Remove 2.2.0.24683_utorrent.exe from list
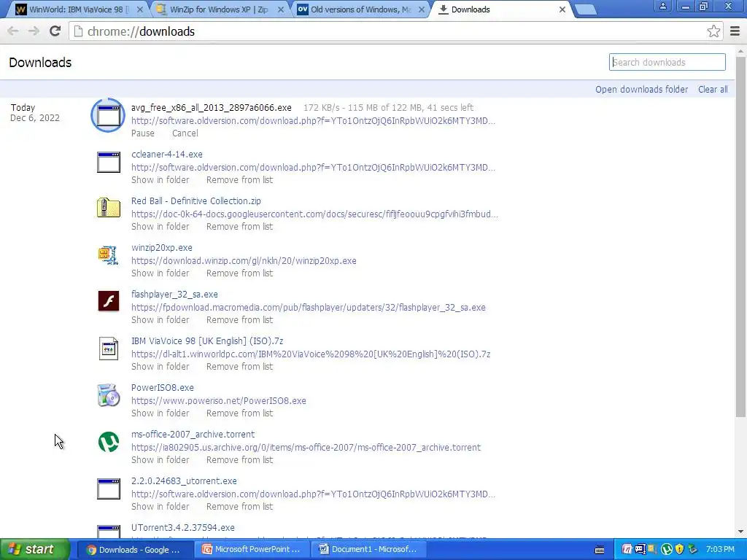Screen dimensions: 747x560 (239, 507)
